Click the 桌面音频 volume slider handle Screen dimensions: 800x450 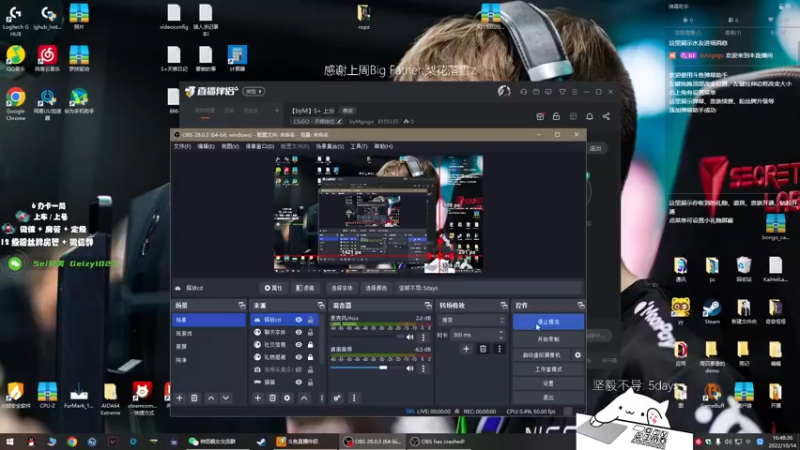click(383, 368)
